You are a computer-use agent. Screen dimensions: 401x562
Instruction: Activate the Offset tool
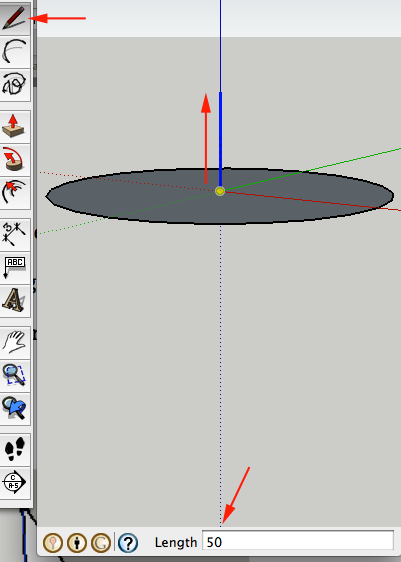click(14, 192)
